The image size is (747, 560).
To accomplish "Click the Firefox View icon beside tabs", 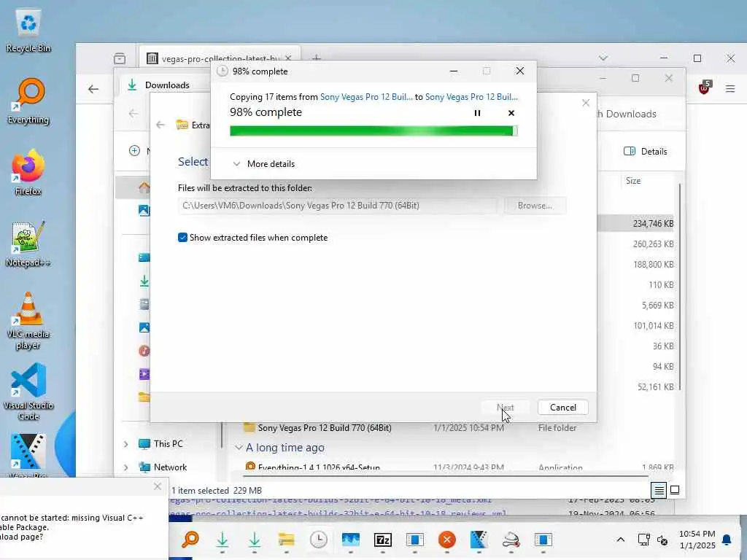I will click(120, 58).
